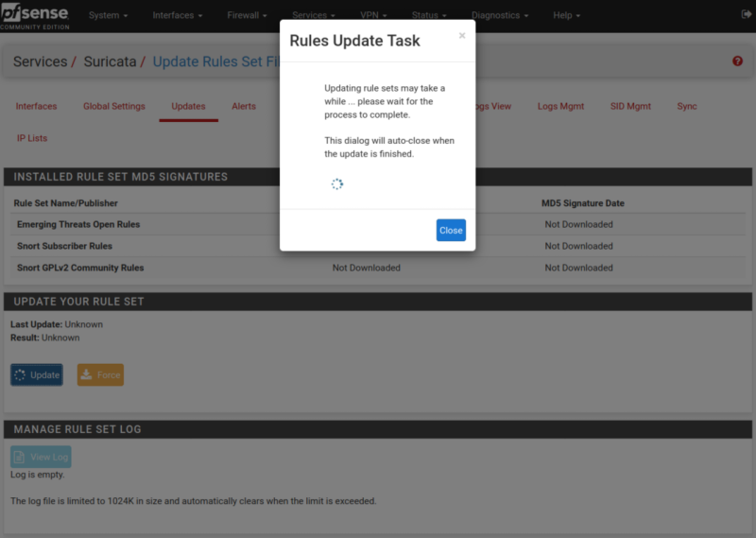Click the Last Update: Unknown text
The image size is (756, 538).
[x=57, y=324]
